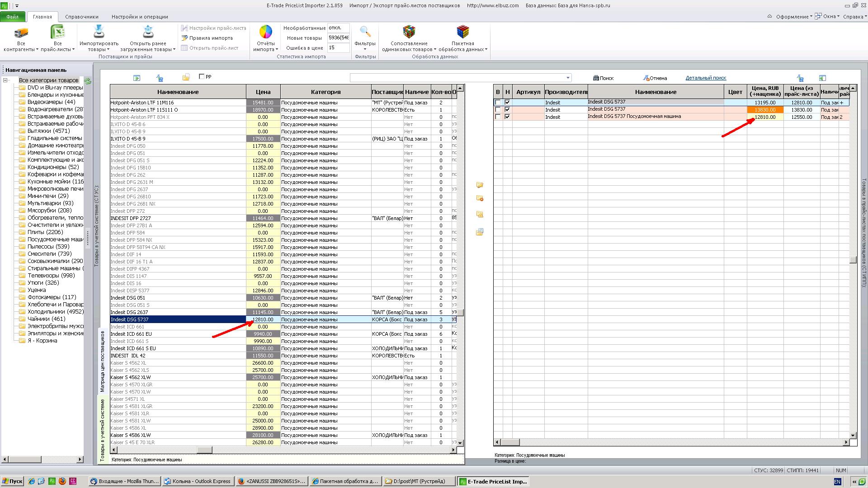Click the bottom stacked-sheets icon between grids
This screenshot has width=868, height=488.
pyautogui.click(x=480, y=232)
